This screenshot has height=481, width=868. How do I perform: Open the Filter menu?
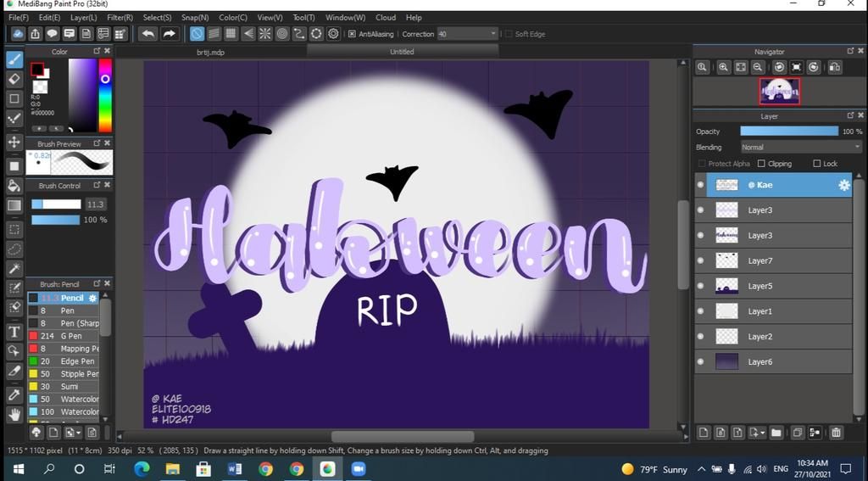point(120,18)
